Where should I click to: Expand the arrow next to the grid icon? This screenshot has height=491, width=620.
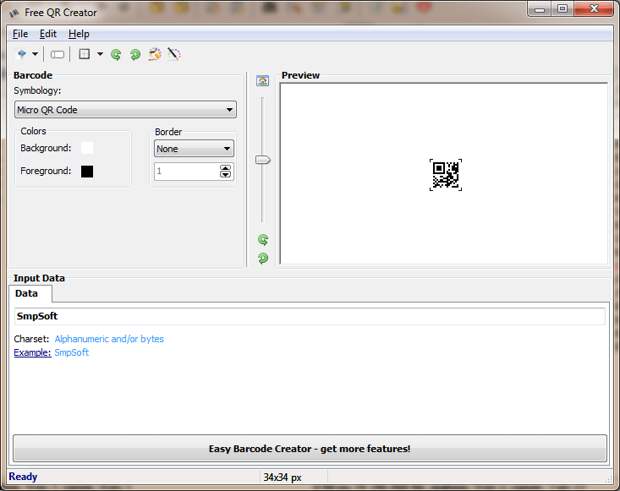(x=100, y=54)
